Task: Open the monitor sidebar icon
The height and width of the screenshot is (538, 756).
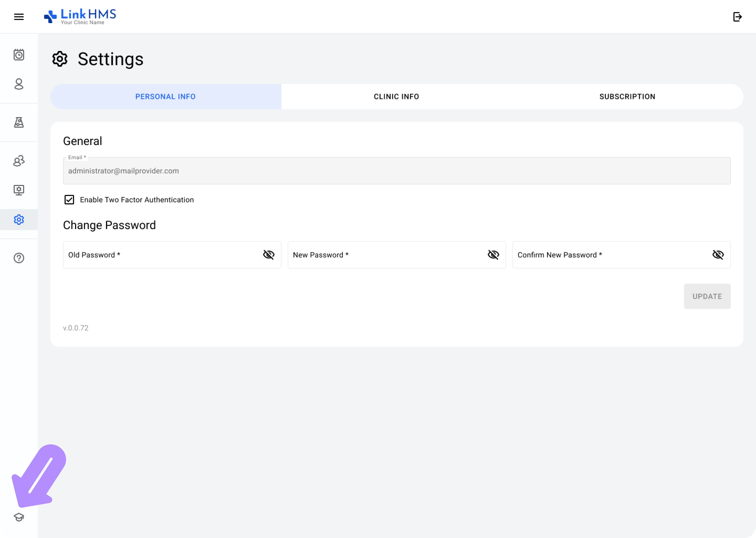Action: [x=19, y=190]
